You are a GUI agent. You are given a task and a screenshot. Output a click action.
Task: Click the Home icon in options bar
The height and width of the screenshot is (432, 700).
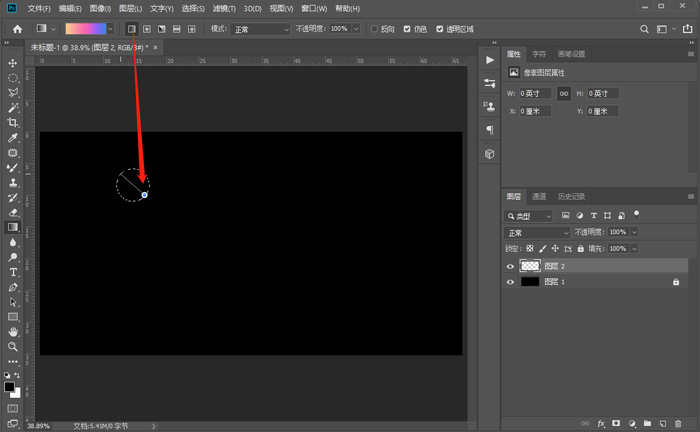pos(17,29)
